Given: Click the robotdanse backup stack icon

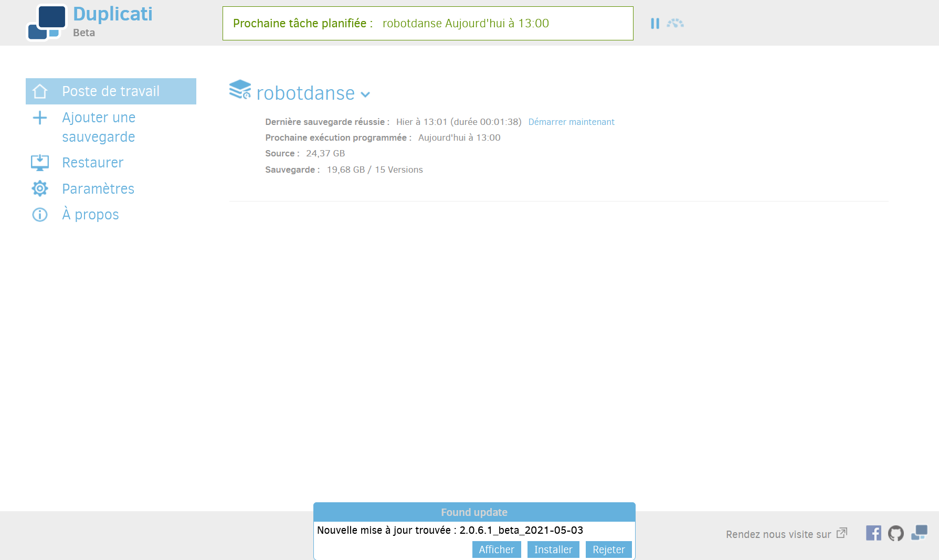Looking at the screenshot, I should [240, 90].
